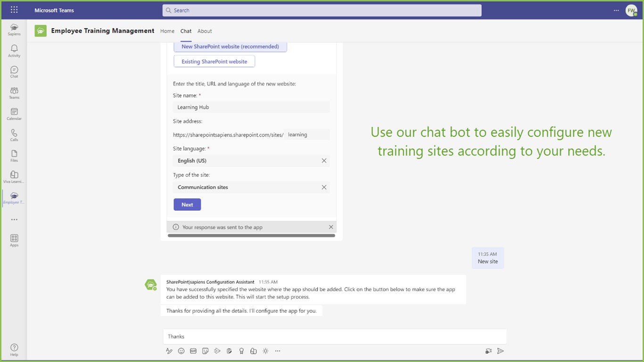Open Type of the site dropdown
This screenshot has height=362, width=644.
(251, 187)
